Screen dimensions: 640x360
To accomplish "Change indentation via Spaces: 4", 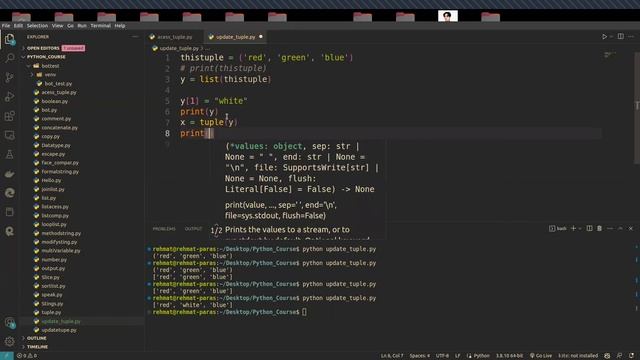I will [420, 356].
